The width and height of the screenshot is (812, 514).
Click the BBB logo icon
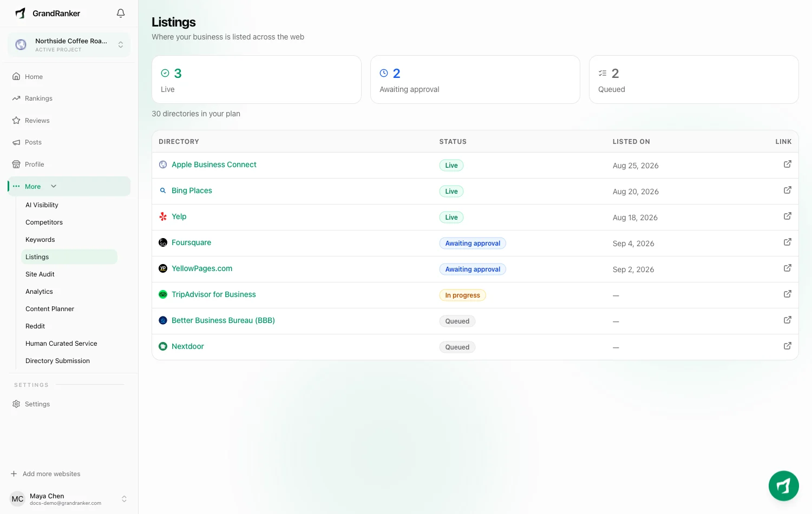(x=163, y=320)
